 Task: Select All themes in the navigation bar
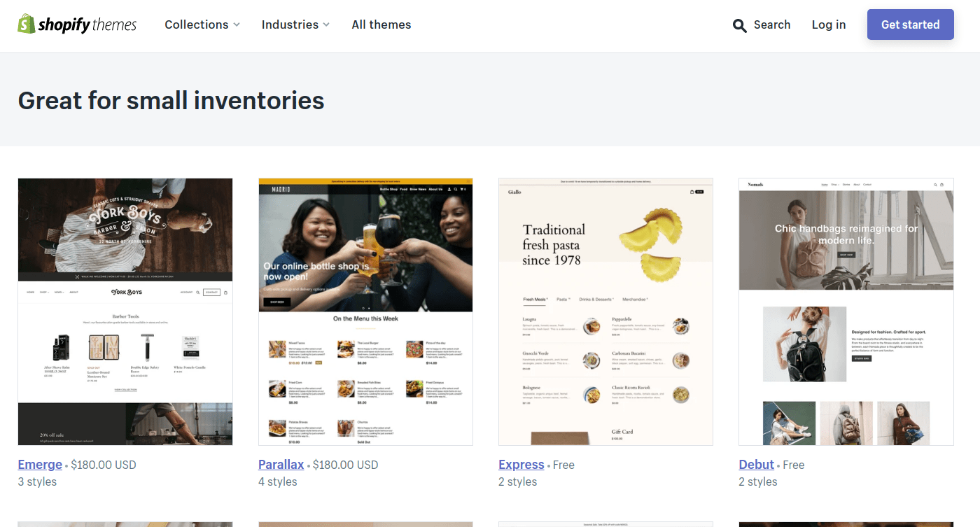[381, 24]
